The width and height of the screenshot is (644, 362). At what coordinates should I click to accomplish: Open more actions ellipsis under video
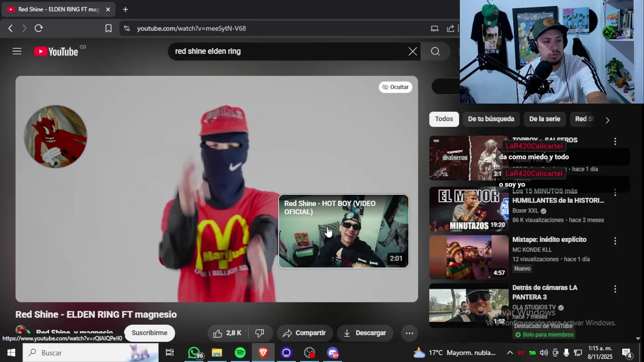click(x=410, y=333)
